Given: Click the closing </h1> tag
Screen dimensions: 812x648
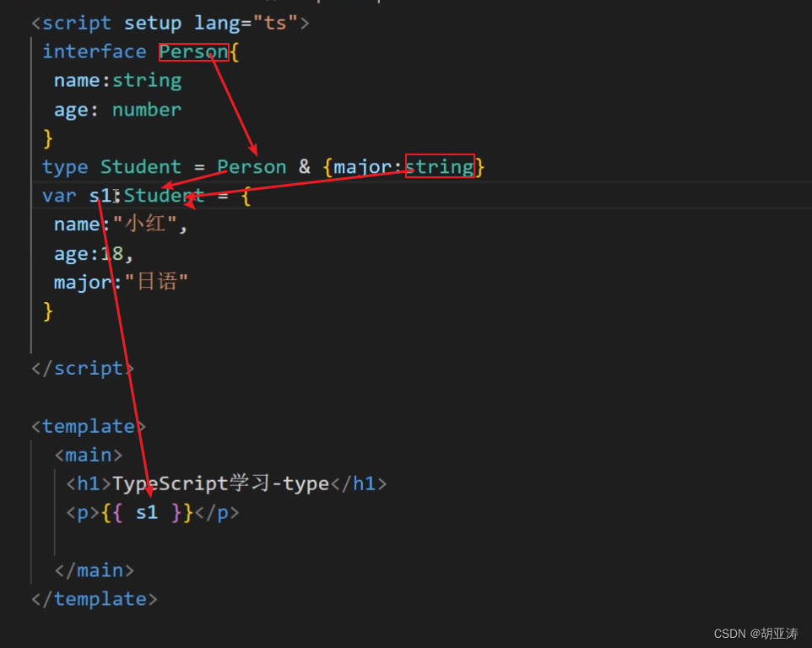Looking at the screenshot, I should click(359, 484).
